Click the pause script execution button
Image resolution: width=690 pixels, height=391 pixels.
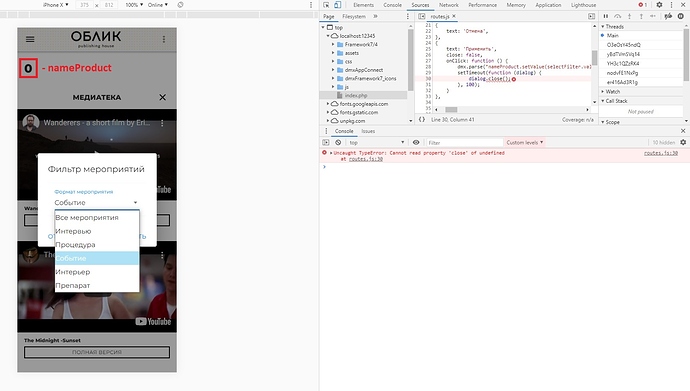(606, 16)
